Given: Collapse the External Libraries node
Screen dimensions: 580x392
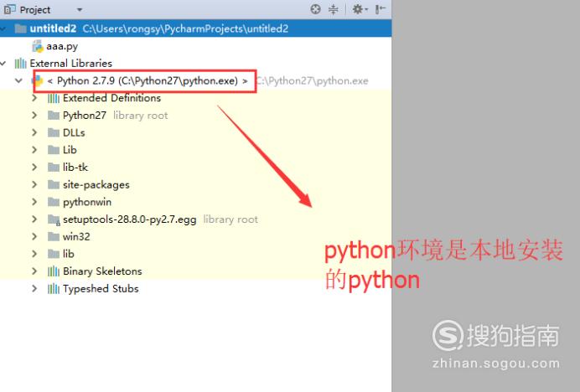Looking at the screenshot, I should tap(3, 63).
